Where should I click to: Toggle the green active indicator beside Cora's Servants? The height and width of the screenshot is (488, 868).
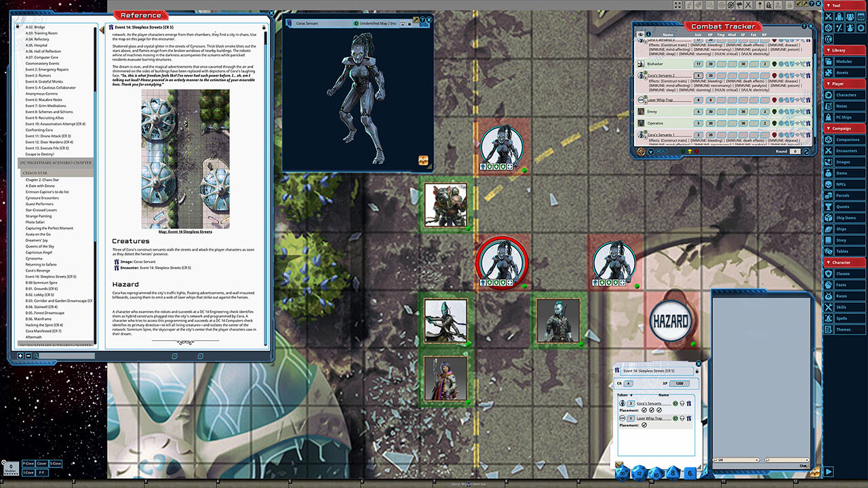click(675, 404)
